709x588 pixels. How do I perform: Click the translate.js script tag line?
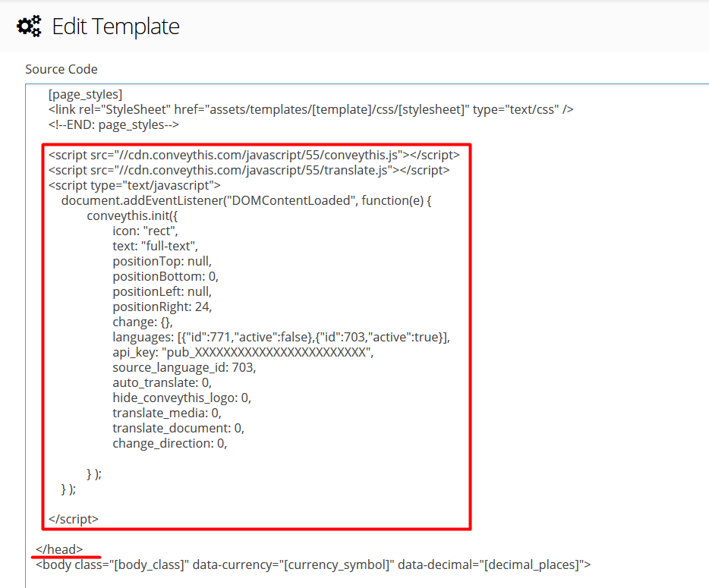tap(249, 171)
